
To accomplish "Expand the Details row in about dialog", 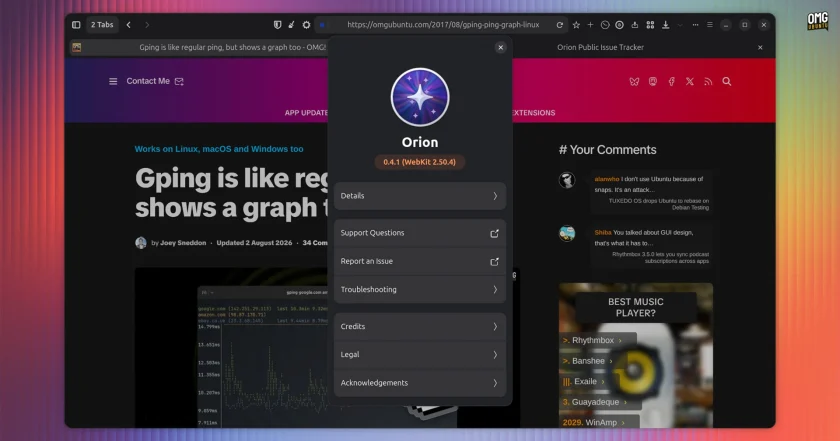I will pos(420,196).
